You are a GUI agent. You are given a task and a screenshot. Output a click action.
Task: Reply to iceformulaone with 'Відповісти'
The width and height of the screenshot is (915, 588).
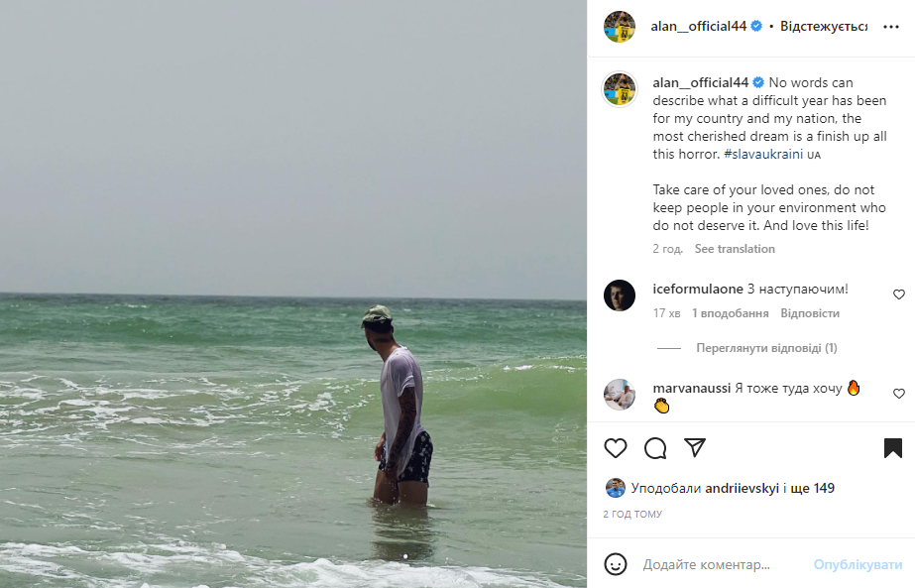pyautogui.click(x=810, y=313)
